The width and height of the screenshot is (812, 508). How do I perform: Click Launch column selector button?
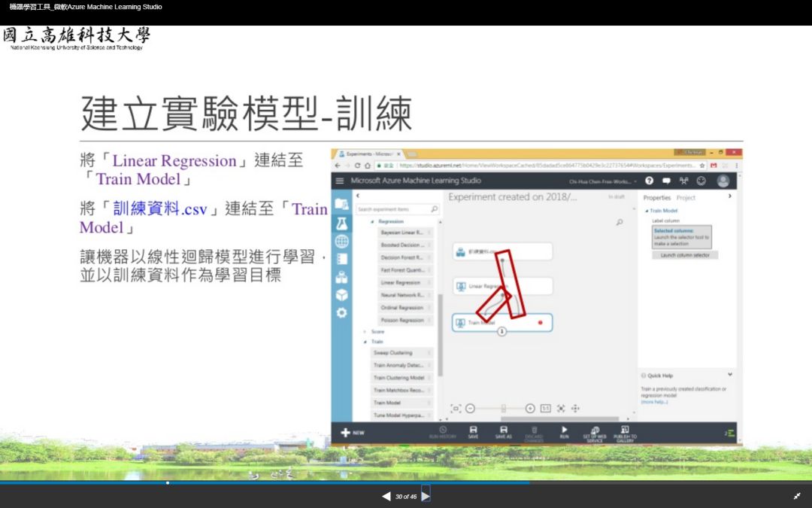[685, 256]
